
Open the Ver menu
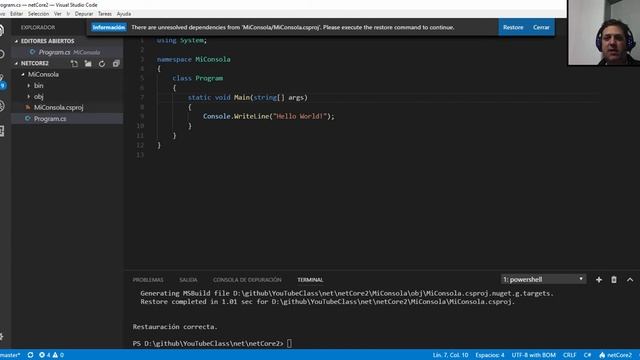pyautogui.click(x=58, y=14)
